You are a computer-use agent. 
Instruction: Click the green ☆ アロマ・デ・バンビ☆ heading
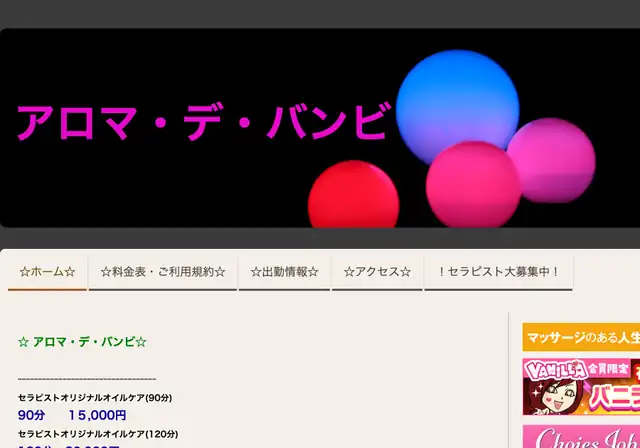(82, 342)
